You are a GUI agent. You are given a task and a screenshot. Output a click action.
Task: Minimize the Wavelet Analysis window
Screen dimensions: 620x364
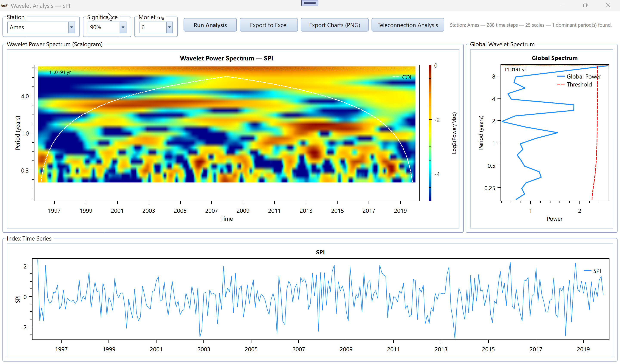pyautogui.click(x=563, y=5)
